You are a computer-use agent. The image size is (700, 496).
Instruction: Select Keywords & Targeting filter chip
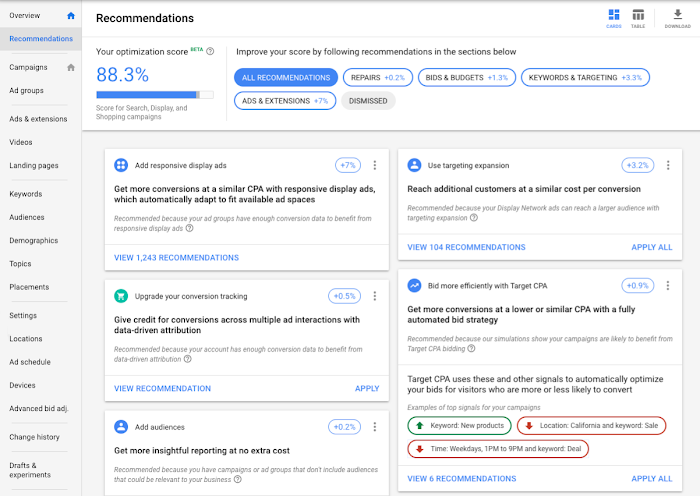(x=586, y=77)
